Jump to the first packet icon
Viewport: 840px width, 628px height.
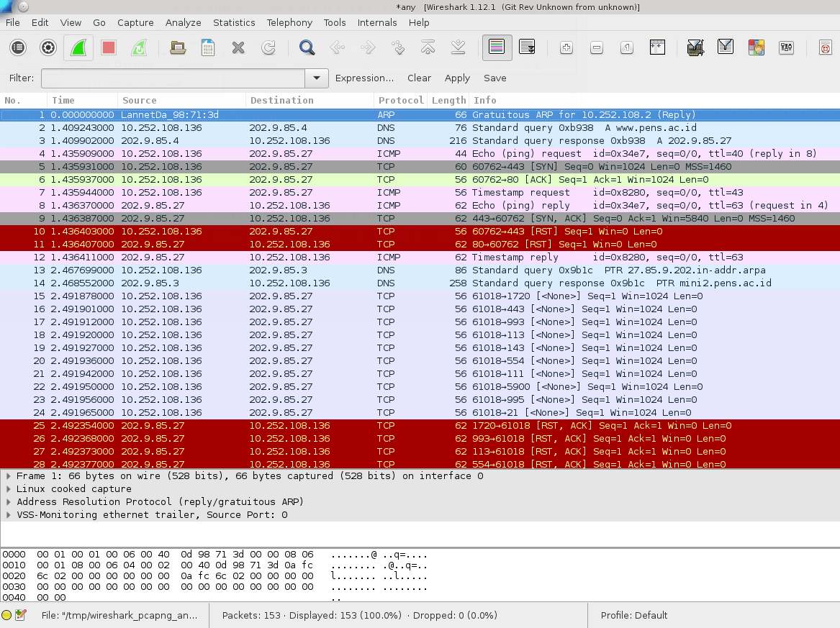point(428,47)
